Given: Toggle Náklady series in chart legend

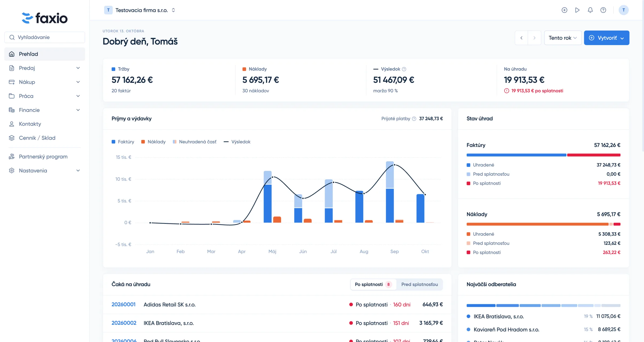Looking at the screenshot, I should click(153, 142).
